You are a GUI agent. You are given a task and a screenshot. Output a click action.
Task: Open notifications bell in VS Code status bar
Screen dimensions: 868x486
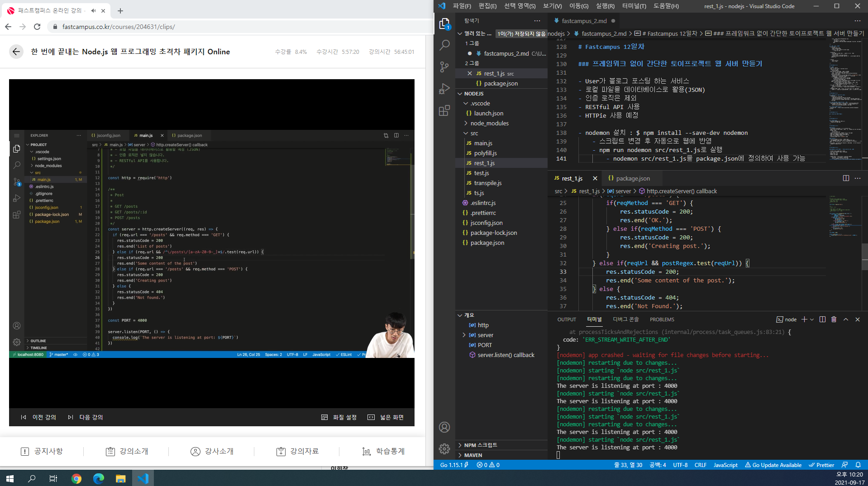tap(858, 465)
